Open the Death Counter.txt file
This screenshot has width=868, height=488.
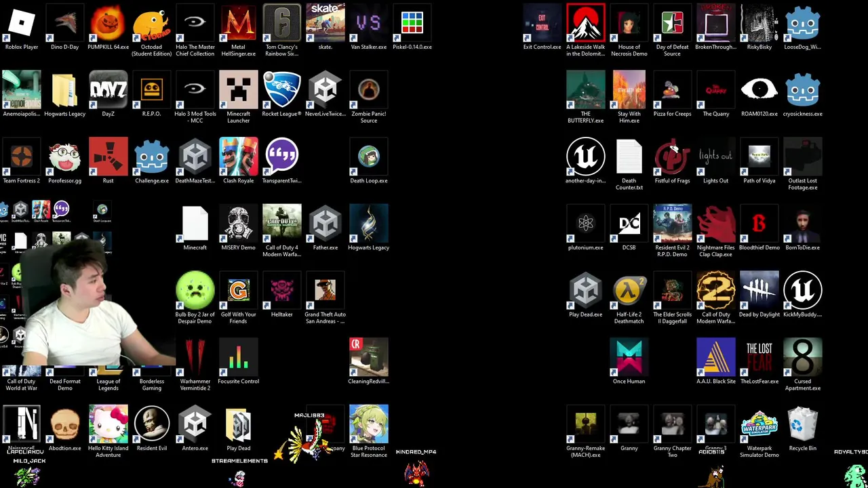tap(629, 156)
